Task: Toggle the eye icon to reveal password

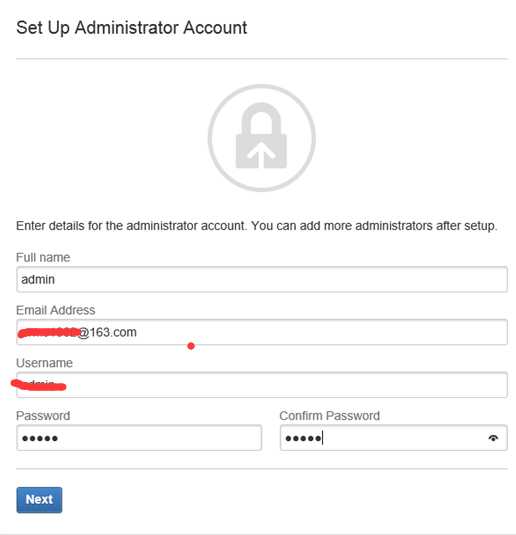Action: point(493,438)
